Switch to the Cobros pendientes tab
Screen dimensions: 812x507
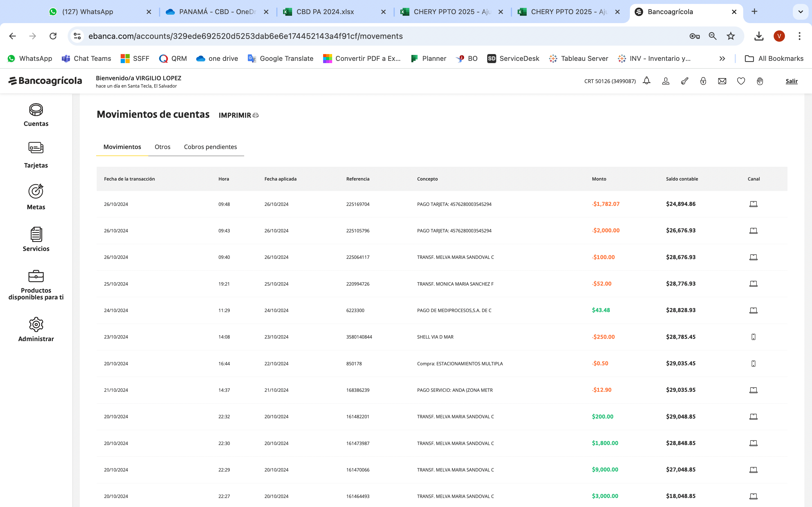coord(210,147)
